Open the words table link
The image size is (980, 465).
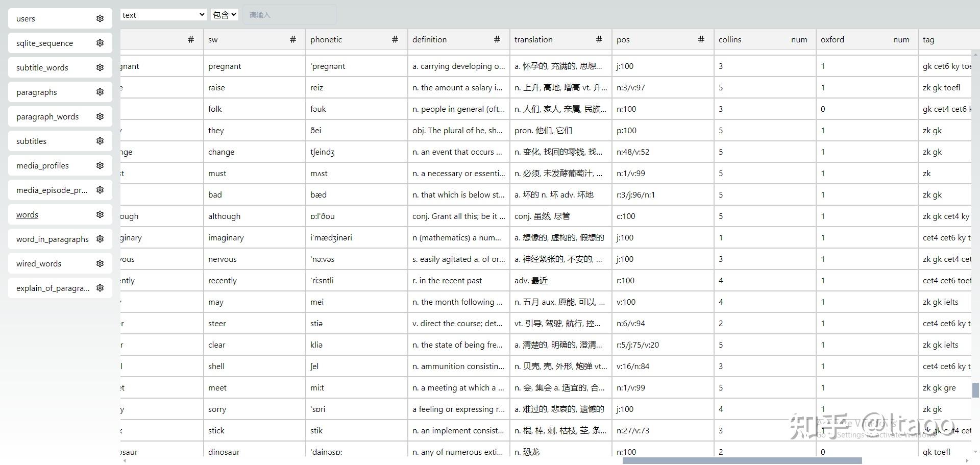[x=27, y=215]
